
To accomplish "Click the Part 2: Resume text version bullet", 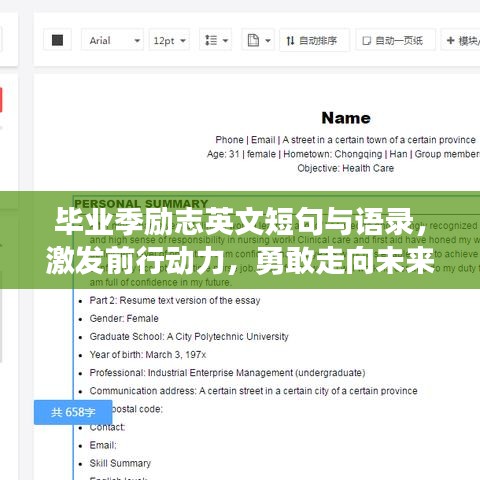I will click(x=175, y=300).
